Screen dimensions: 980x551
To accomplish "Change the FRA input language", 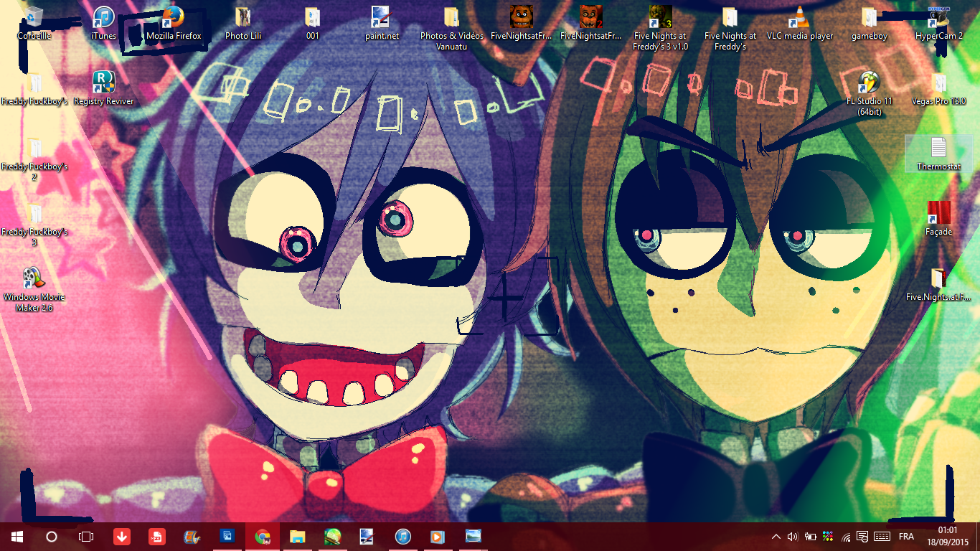I will (x=906, y=537).
